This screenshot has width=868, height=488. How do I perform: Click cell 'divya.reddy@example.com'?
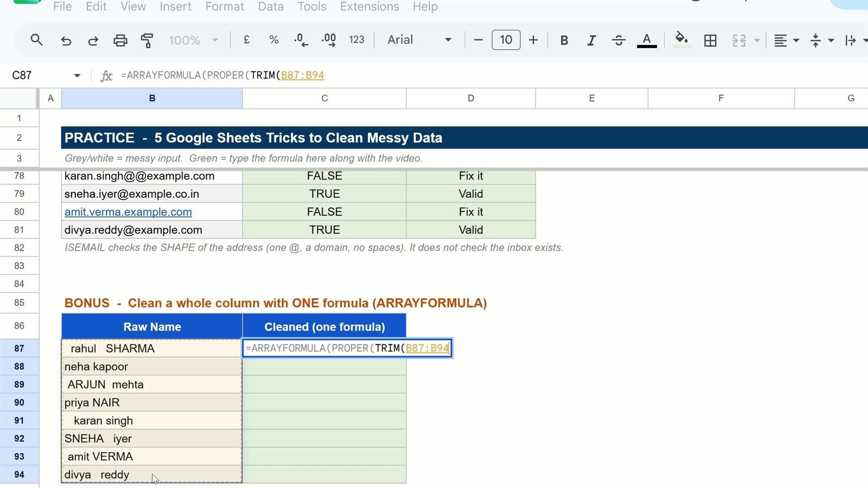[x=152, y=230]
